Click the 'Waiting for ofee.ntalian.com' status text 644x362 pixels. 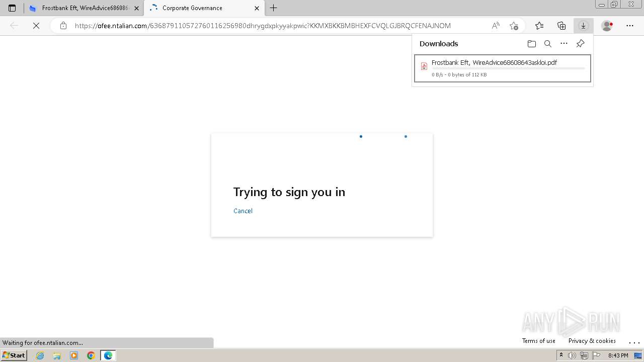pyautogui.click(x=43, y=343)
